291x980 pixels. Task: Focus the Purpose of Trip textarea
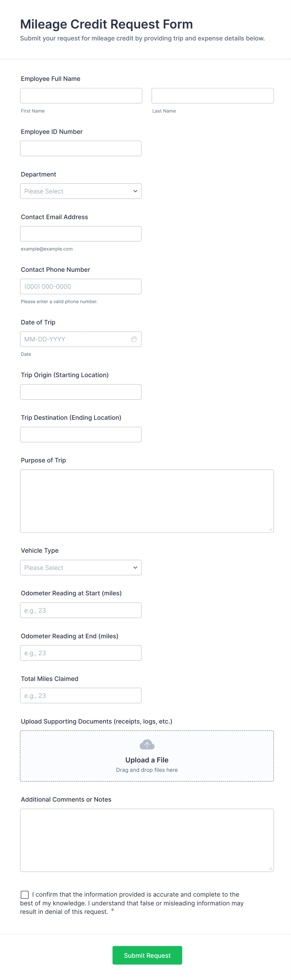tap(147, 501)
